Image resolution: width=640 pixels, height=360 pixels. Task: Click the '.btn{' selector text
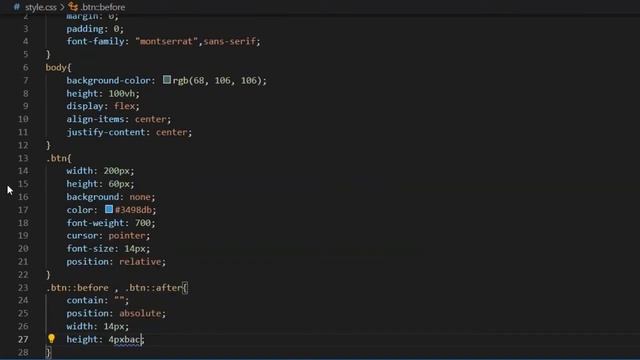58,158
